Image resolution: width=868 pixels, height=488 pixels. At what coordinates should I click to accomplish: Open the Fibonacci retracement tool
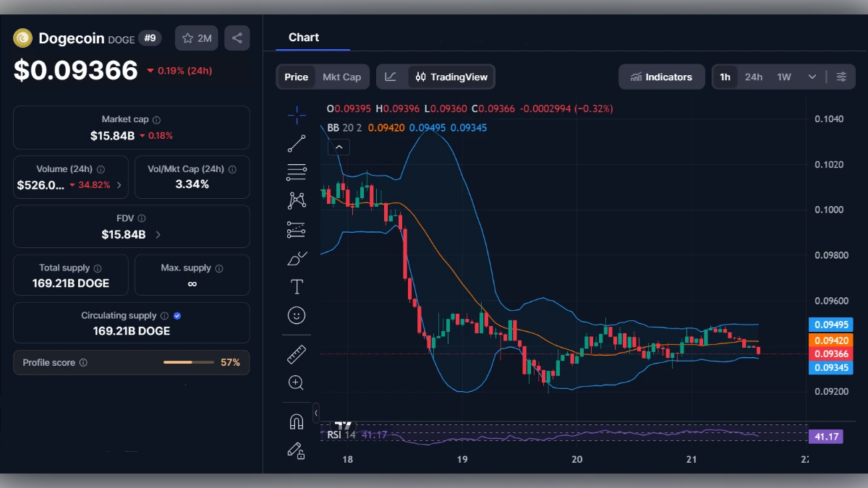297,171
